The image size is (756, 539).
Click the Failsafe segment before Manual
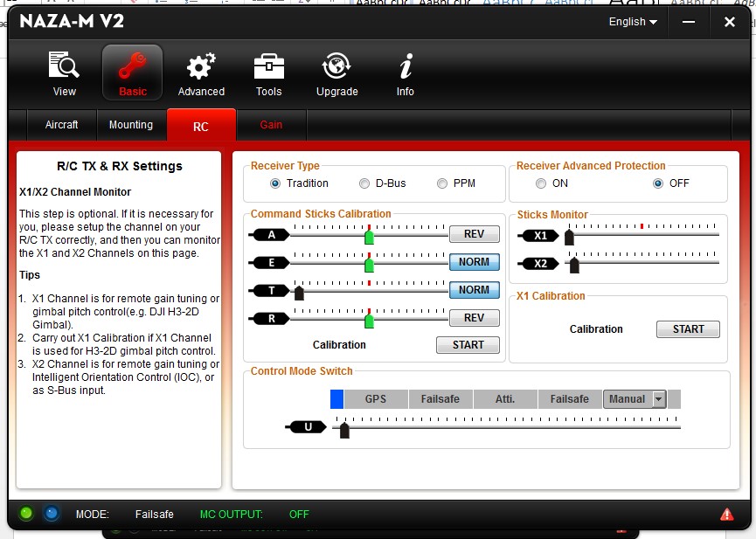(570, 399)
